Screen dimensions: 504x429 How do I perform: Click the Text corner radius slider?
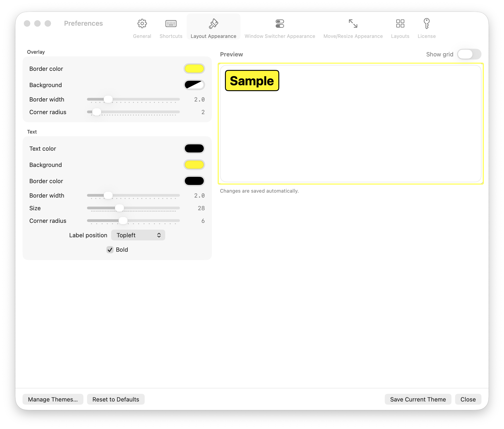click(133, 221)
